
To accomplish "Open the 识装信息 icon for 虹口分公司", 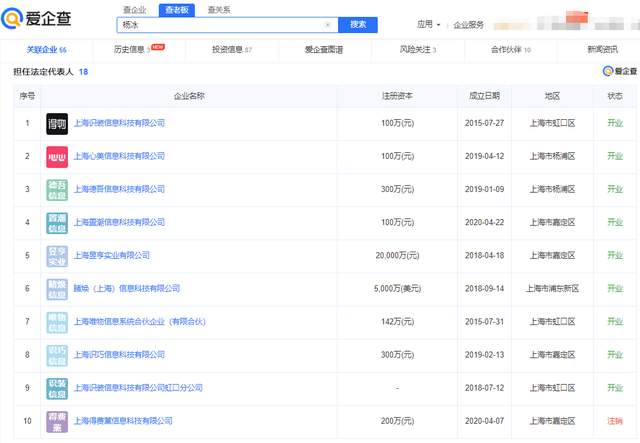I will click(57, 388).
